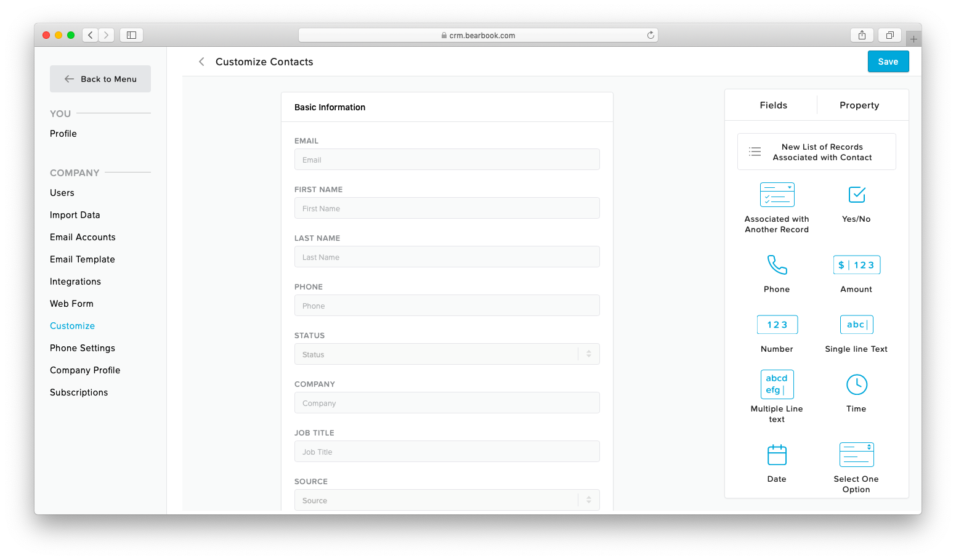Image resolution: width=956 pixels, height=560 pixels.
Task: Click the Save button
Action: (x=888, y=62)
